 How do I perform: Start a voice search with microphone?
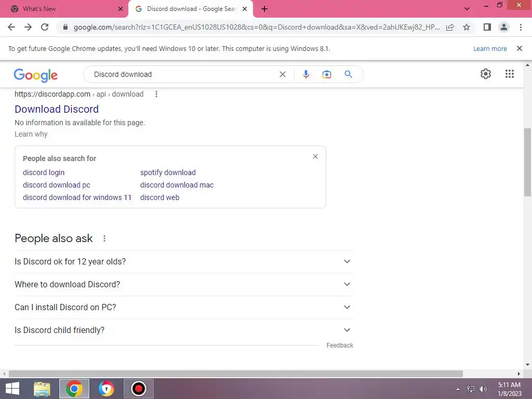[305, 74]
